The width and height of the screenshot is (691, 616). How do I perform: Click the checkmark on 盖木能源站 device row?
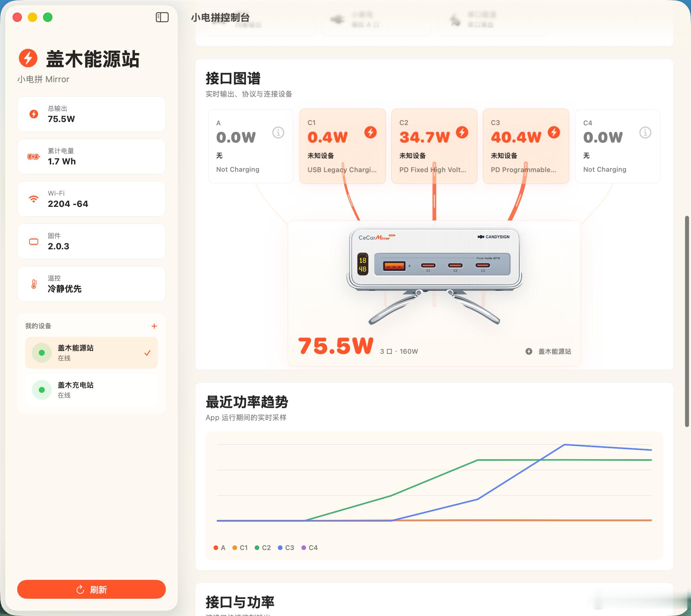(x=147, y=353)
